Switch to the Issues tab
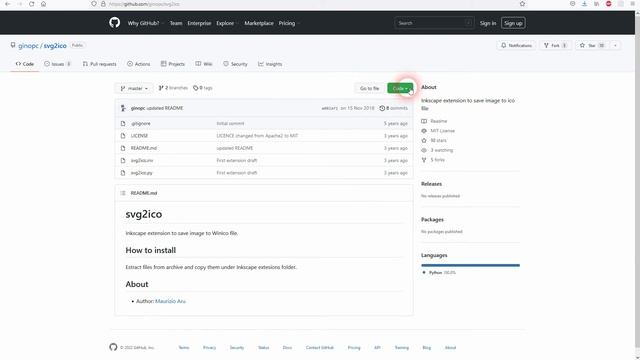The image size is (640, 360). pyautogui.click(x=58, y=64)
